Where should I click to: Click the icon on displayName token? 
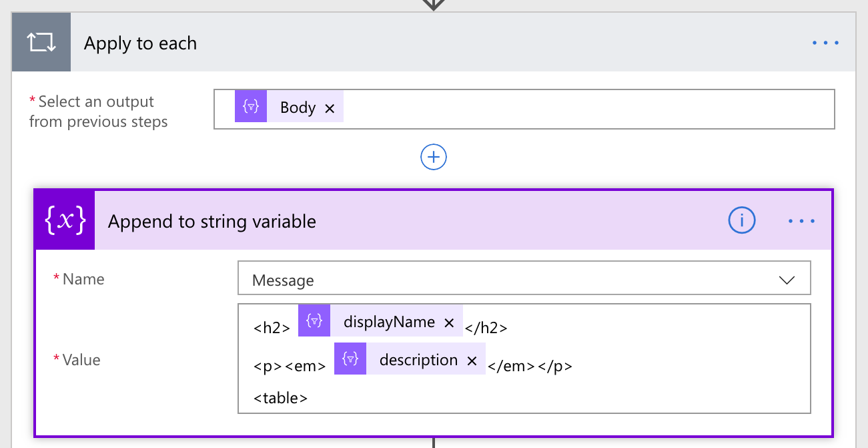pos(314,322)
